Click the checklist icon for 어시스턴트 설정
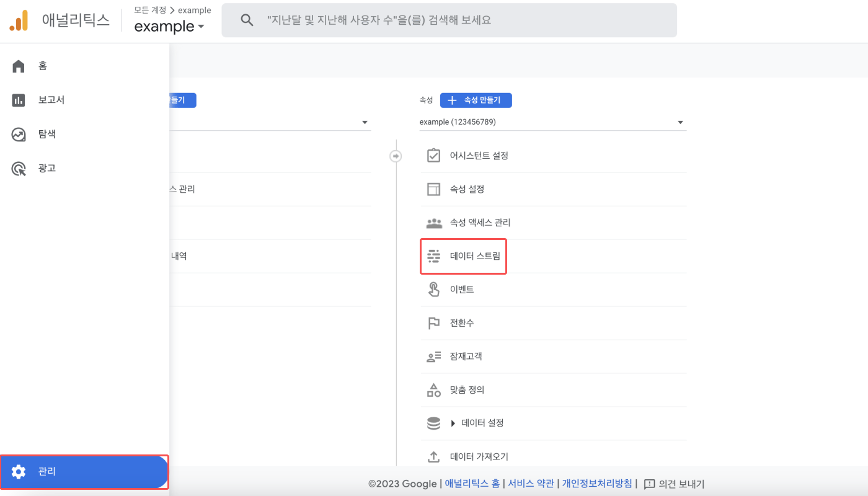 (434, 155)
